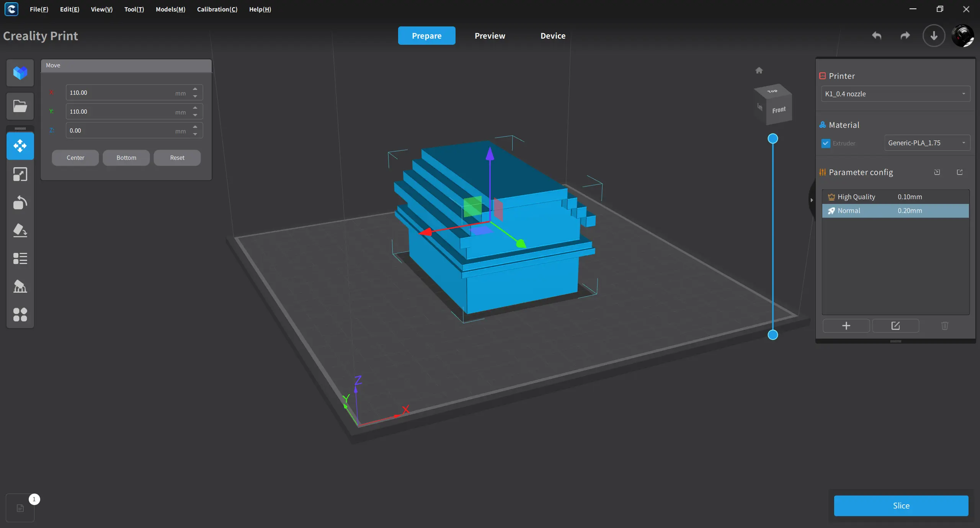Click the Front face of view cube
Screen dimensions: 980x528
point(779,110)
